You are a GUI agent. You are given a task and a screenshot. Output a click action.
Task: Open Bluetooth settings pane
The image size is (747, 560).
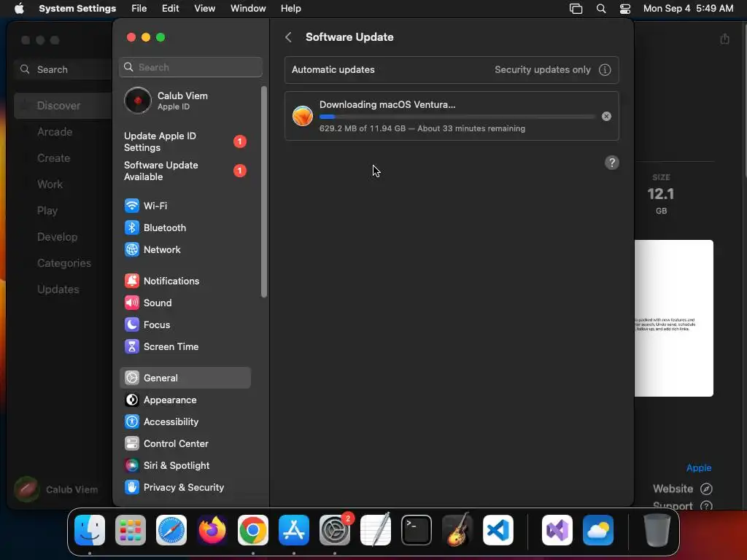click(x=185, y=227)
